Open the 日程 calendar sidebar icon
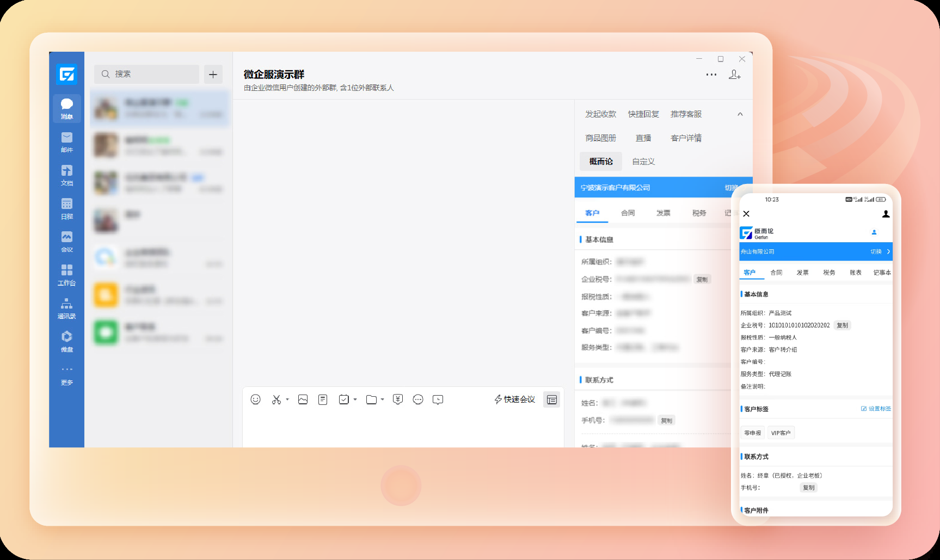Screen dimensions: 940x560 (67, 208)
